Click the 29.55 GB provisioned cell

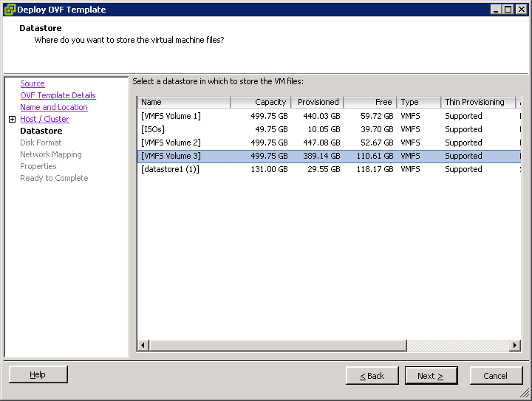click(324, 169)
